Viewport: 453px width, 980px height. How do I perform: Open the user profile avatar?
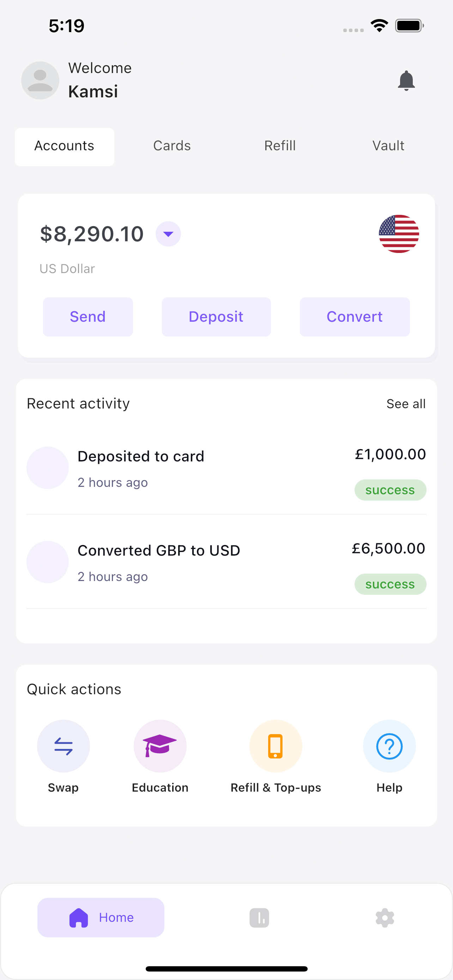[40, 81]
